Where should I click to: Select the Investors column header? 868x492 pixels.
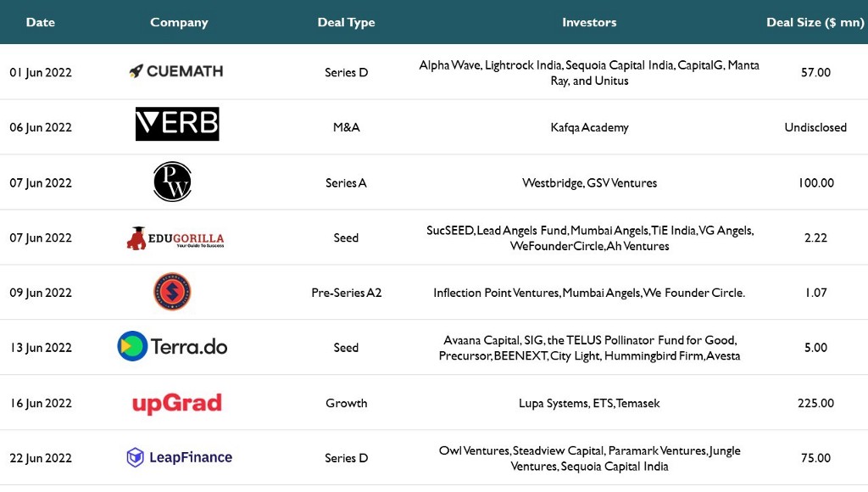589,22
